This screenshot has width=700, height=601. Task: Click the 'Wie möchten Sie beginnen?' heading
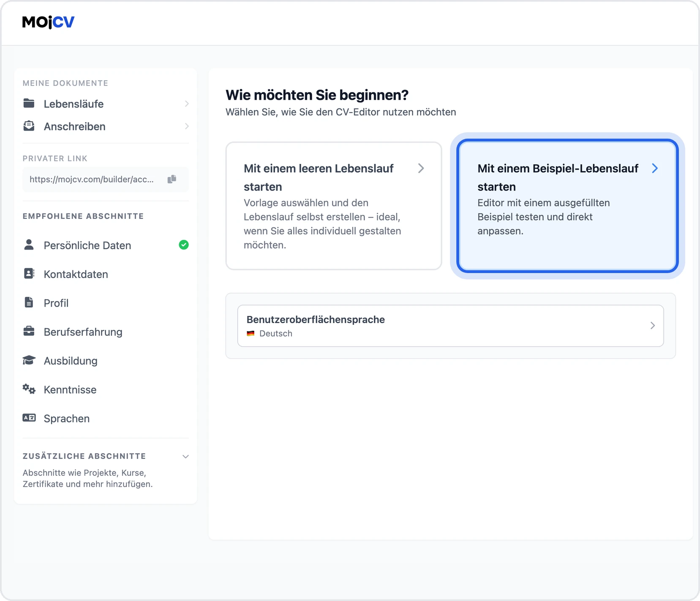317,95
